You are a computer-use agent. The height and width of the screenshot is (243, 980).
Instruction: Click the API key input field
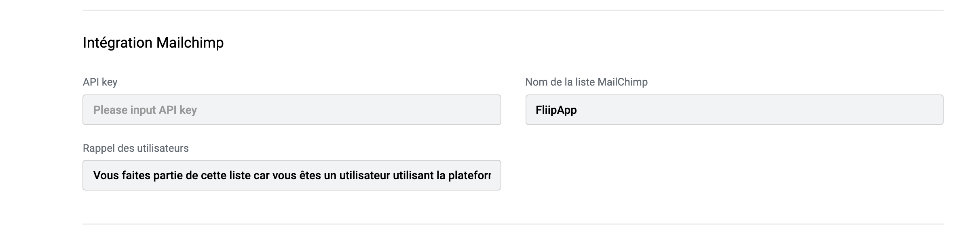pyautogui.click(x=291, y=110)
